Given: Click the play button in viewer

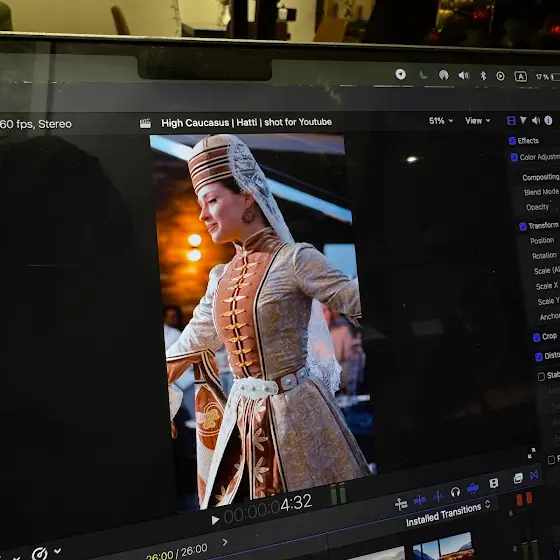Looking at the screenshot, I should [x=215, y=520].
